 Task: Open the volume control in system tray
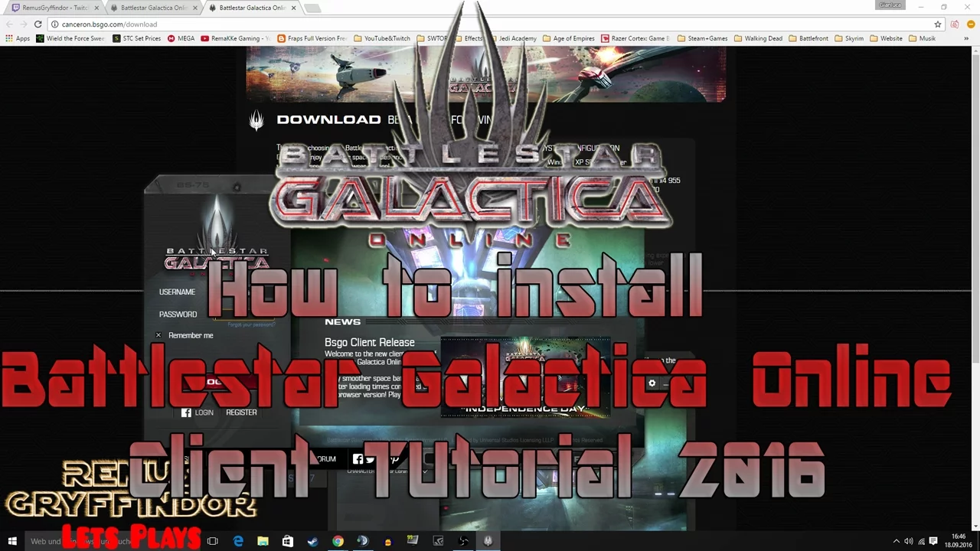point(908,542)
